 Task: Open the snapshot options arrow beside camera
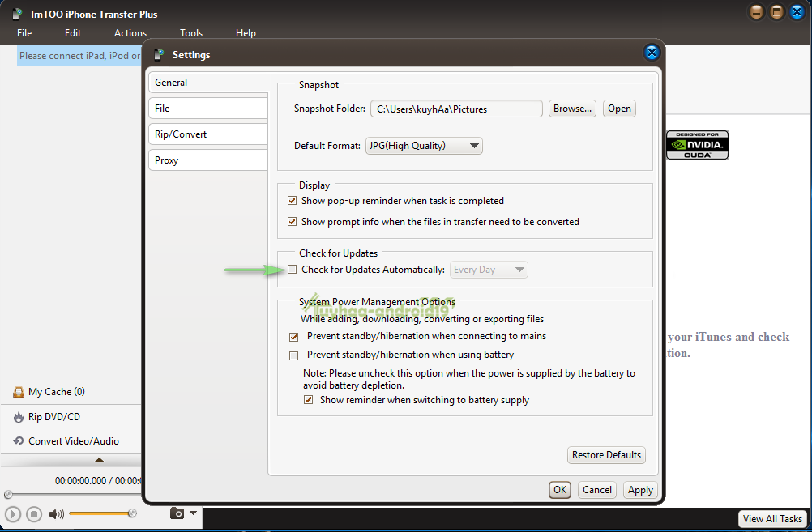coord(193,513)
